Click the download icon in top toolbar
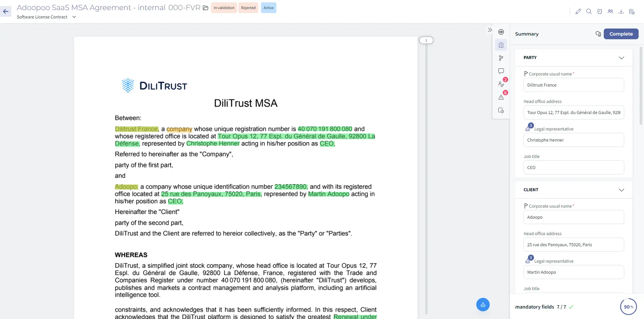 pos(621,11)
